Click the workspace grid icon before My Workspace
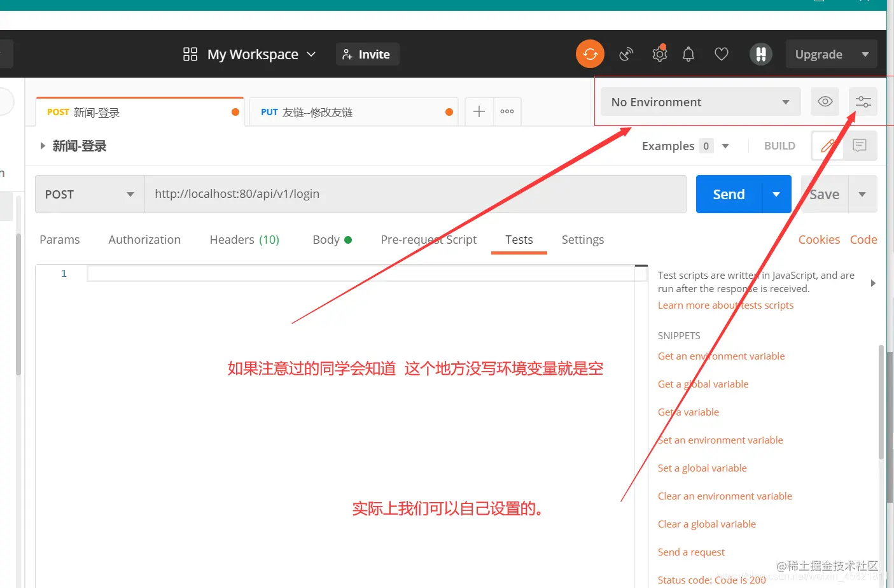This screenshot has height=588, width=894. tap(190, 54)
